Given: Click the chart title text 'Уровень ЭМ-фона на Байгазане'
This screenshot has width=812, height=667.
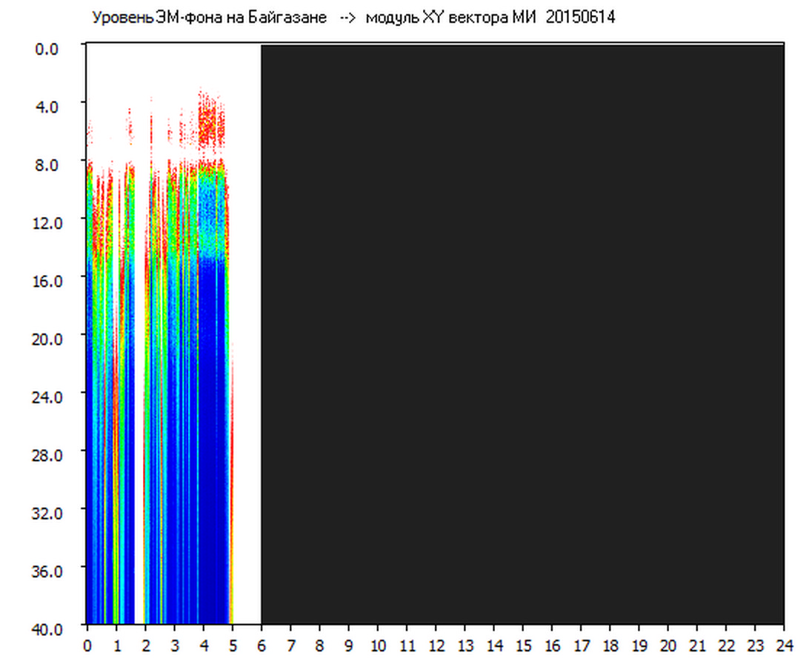Looking at the screenshot, I should (209, 18).
